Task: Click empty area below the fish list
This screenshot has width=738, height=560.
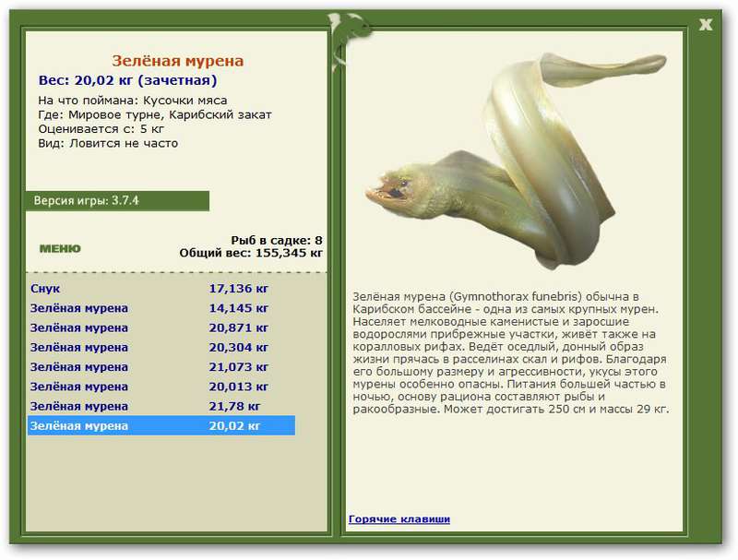Action: coord(176,483)
